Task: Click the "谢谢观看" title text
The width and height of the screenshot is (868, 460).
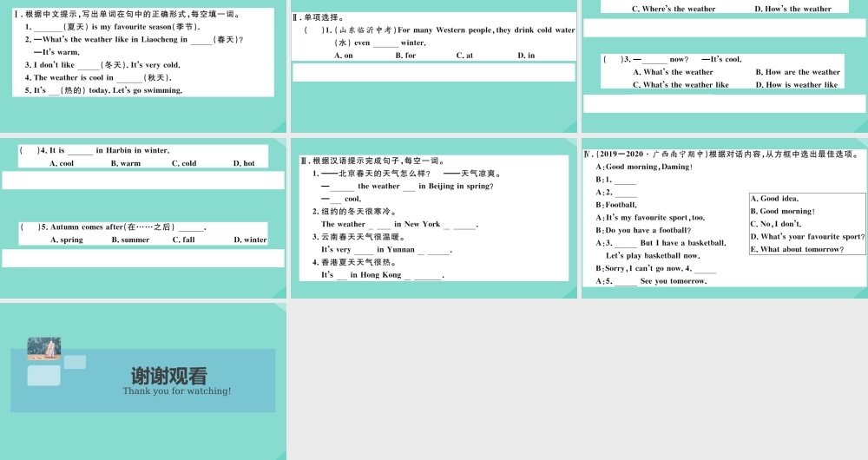Action: 169,376
